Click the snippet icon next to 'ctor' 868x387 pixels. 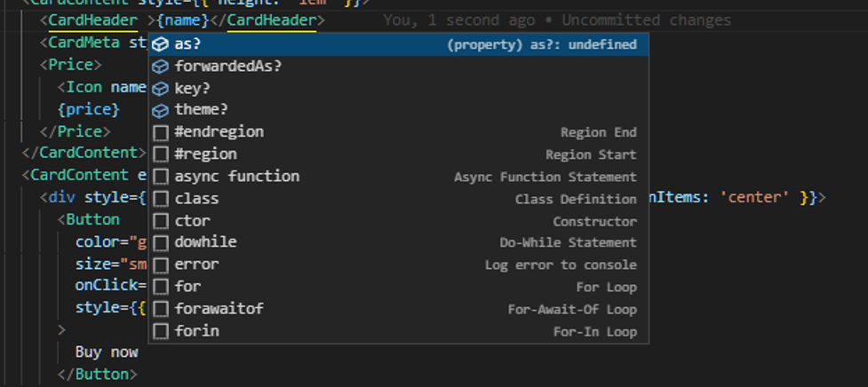coord(161,221)
